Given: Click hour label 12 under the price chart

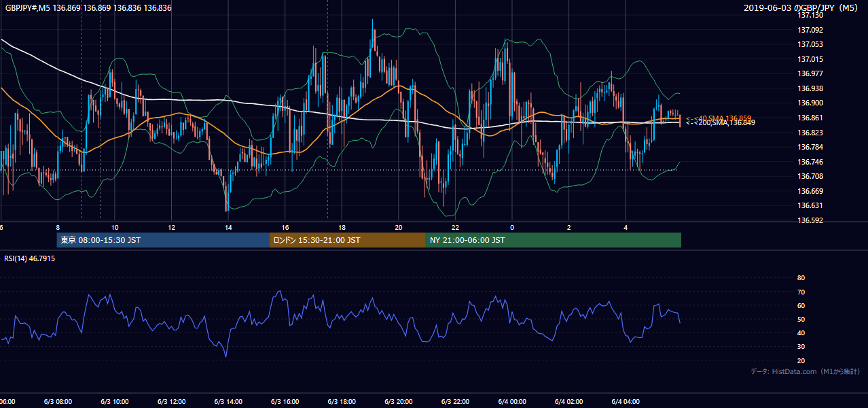Looking at the screenshot, I should (172, 227).
